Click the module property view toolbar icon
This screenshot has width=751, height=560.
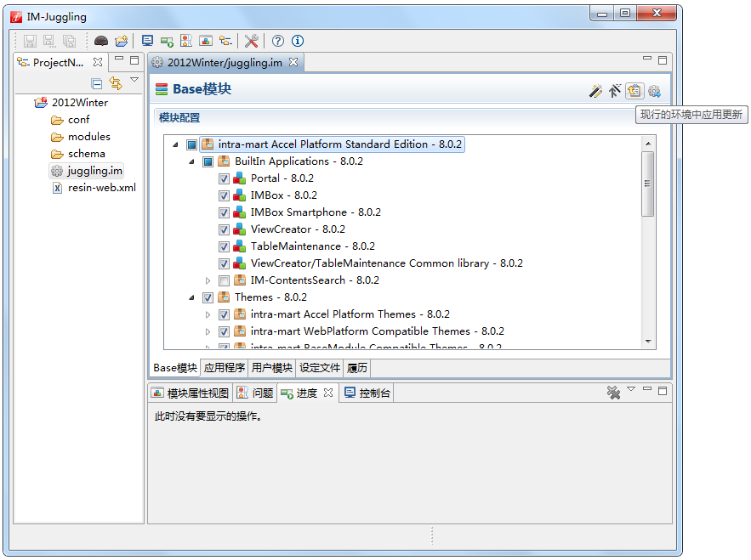pos(206,41)
